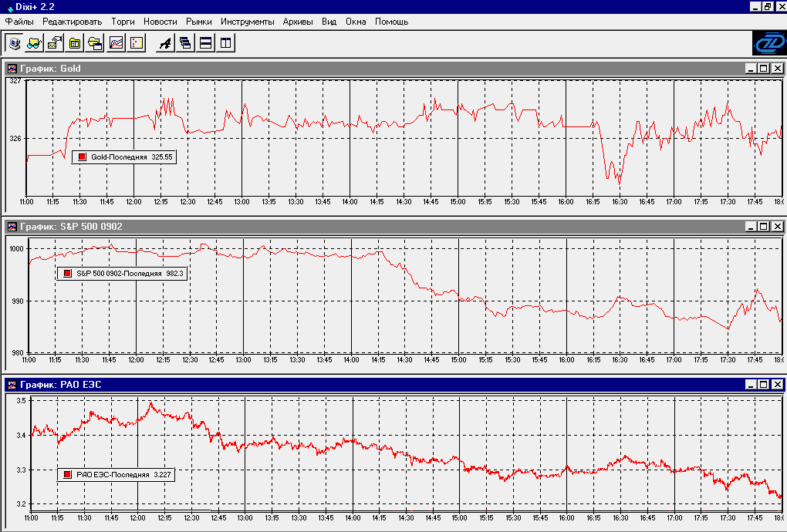Image resolution: width=787 pixels, height=532 pixels.
Task: Open the Рынки menu
Action: (199, 22)
